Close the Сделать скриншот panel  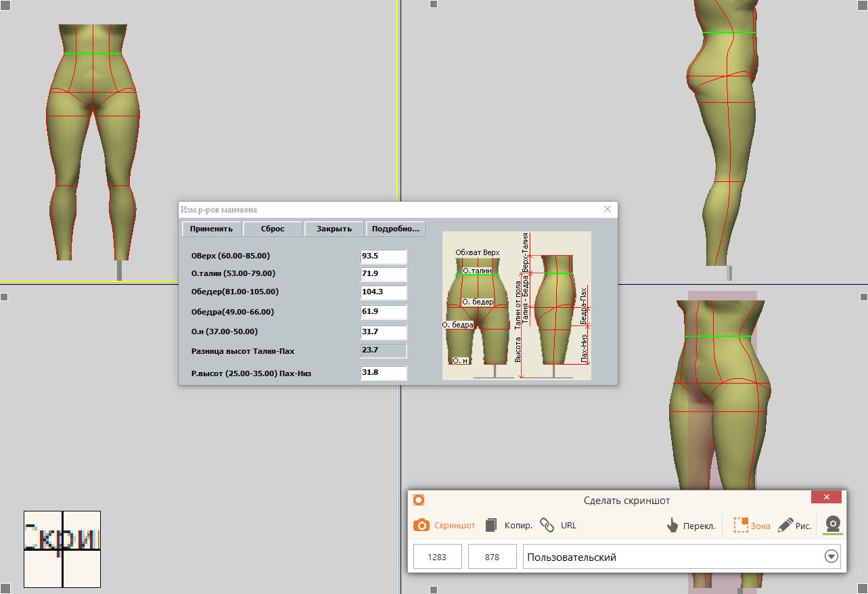click(826, 497)
